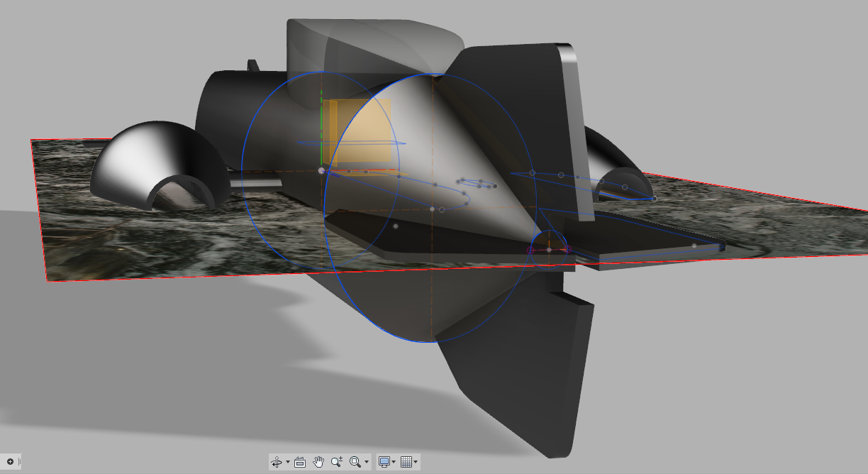The height and width of the screenshot is (474, 868).
Task: Select the small semicircle sketch near cone tip
Action: pyautogui.click(x=550, y=242)
